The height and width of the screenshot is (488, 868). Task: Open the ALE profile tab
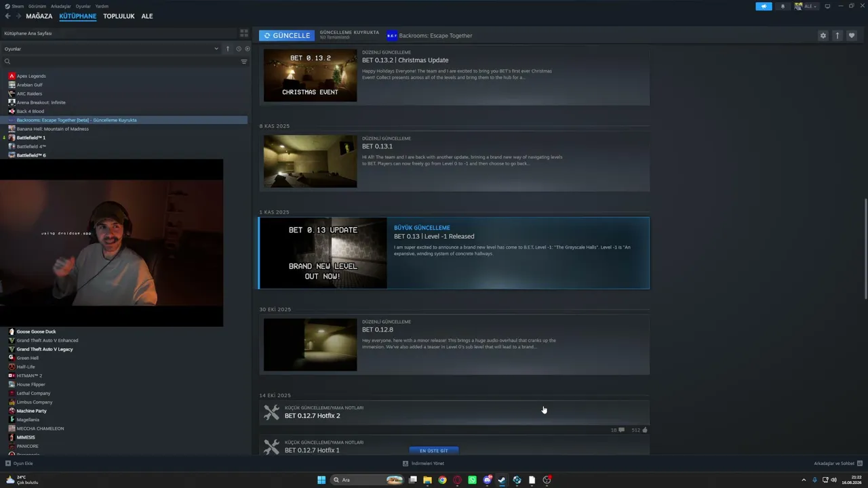[x=147, y=16]
